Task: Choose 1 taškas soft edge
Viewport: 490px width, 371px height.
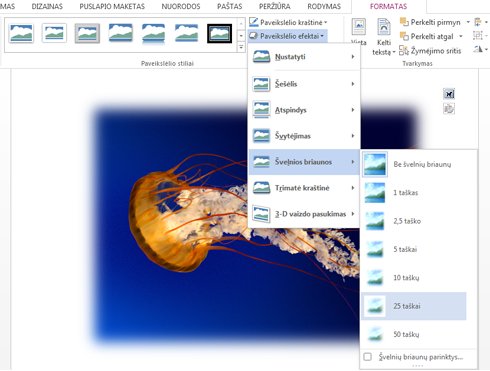Action: pos(414,193)
